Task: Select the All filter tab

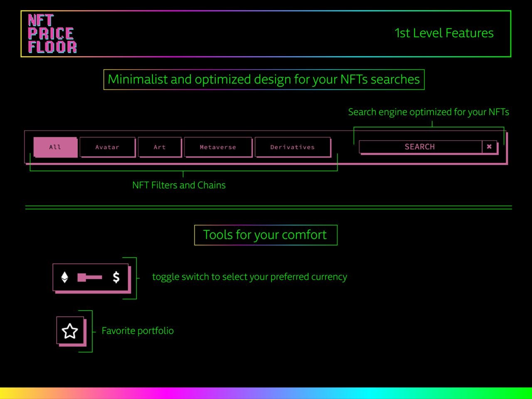Action: [55, 147]
